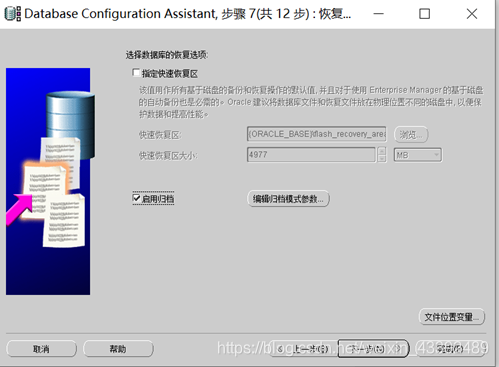Enable the 指定快速恢复区 checkbox

point(136,73)
